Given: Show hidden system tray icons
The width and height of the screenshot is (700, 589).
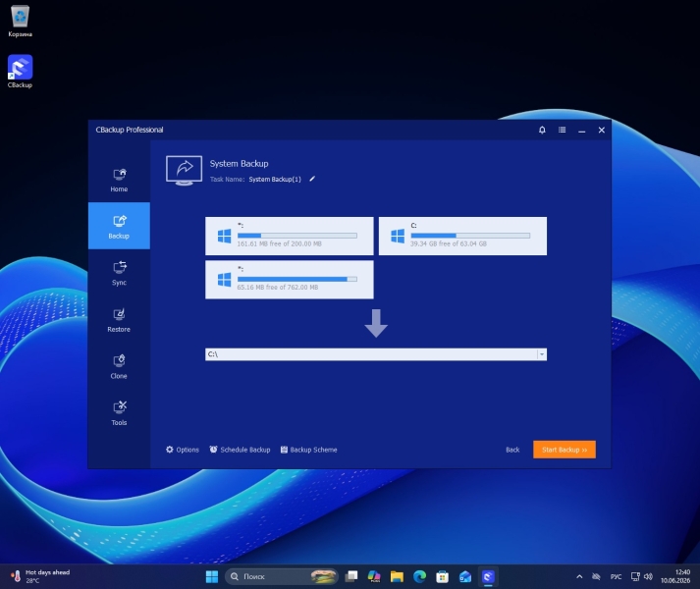Looking at the screenshot, I should click(579, 576).
